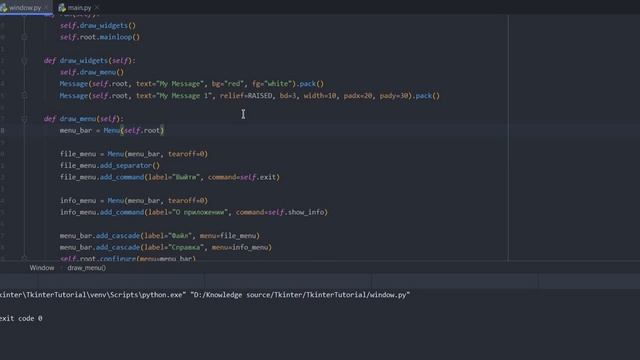Click the Message line with bg="red"
The image size is (640, 360).
(x=192, y=84)
